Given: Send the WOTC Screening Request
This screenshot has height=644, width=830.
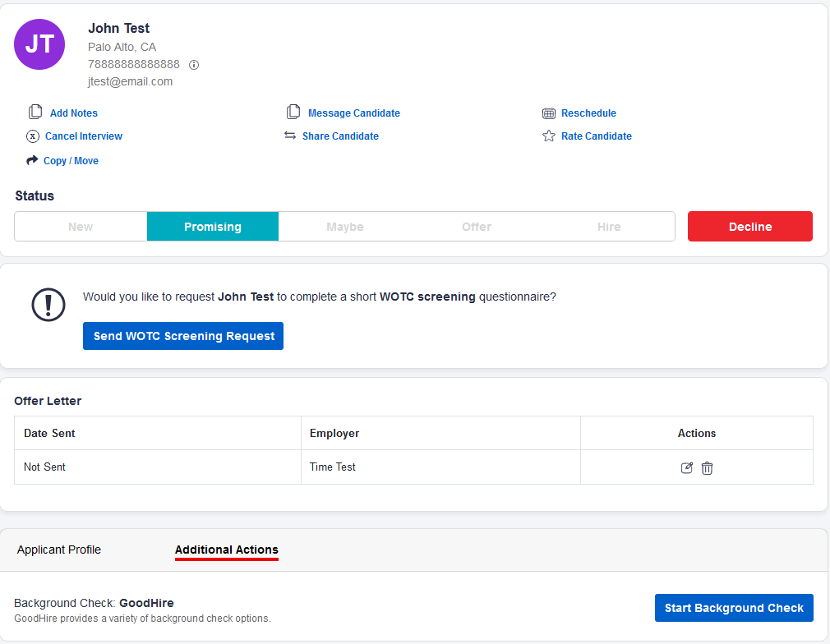Looking at the screenshot, I should (x=183, y=336).
